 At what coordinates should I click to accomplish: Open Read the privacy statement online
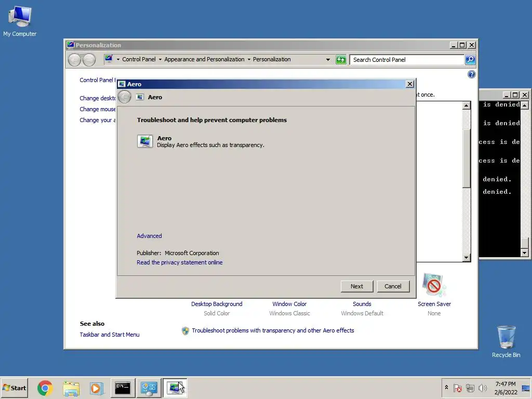(179, 262)
